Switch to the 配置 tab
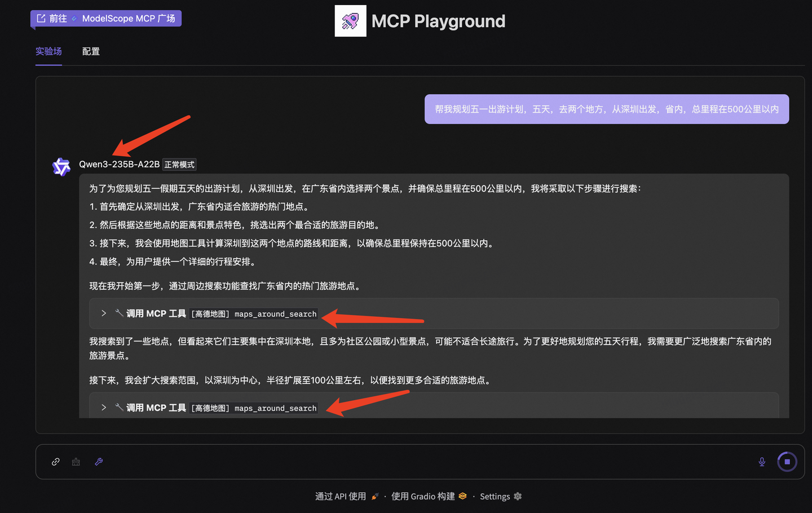The width and height of the screenshot is (812, 513). pos(91,51)
